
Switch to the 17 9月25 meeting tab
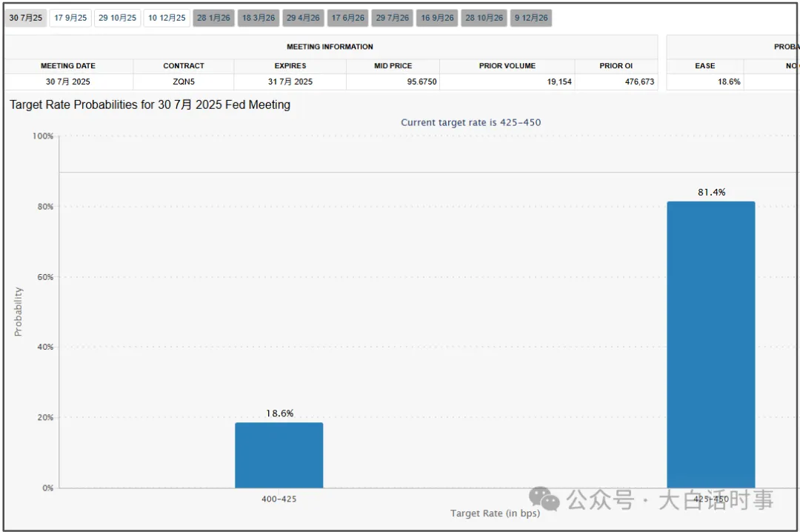[x=70, y=18]
